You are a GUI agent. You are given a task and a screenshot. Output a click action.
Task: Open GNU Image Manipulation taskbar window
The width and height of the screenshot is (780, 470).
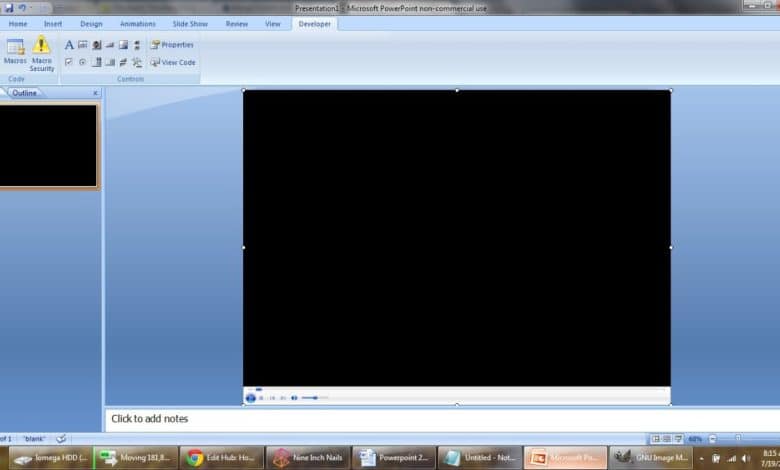(652, 458)
